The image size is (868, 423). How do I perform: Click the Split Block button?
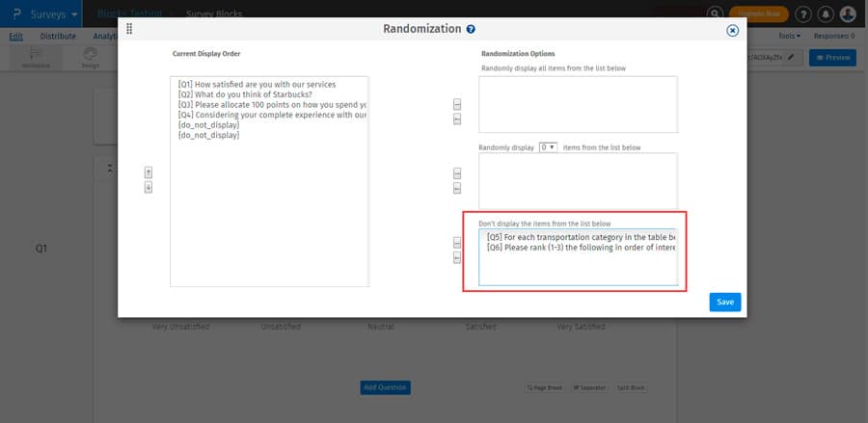coord(631,388)
